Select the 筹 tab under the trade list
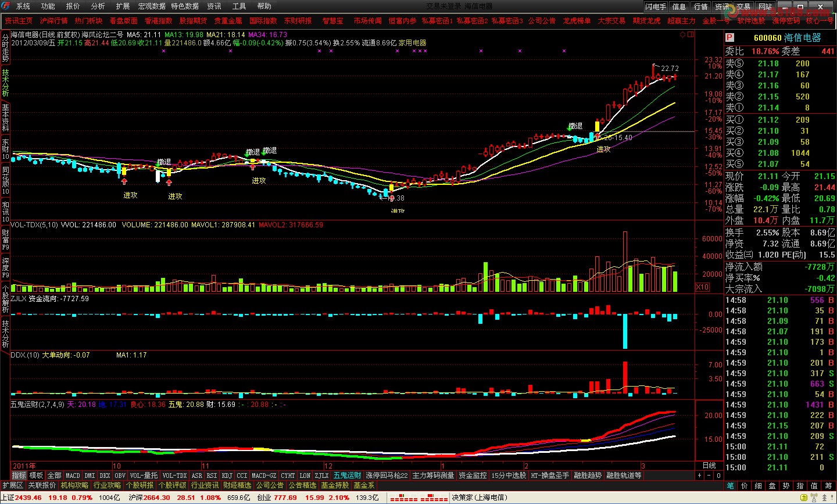837x504 pixels. pyautogui.click(x=828, y=485)
